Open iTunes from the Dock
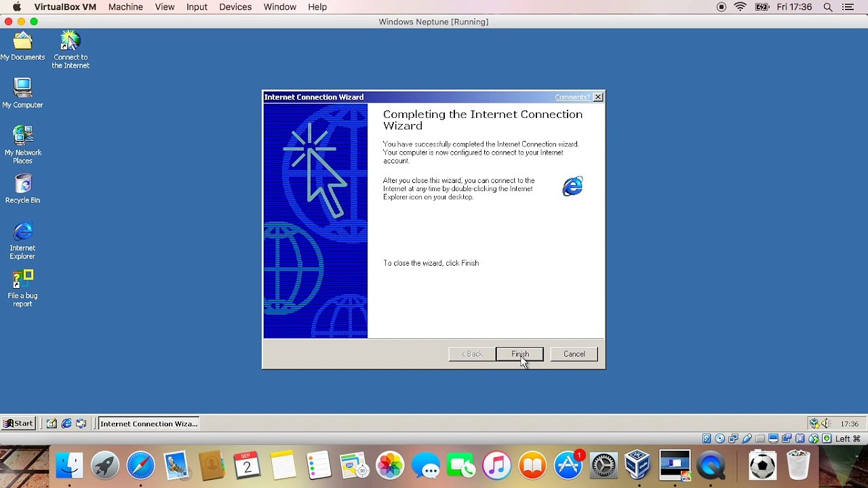 (x=496, y=466)
